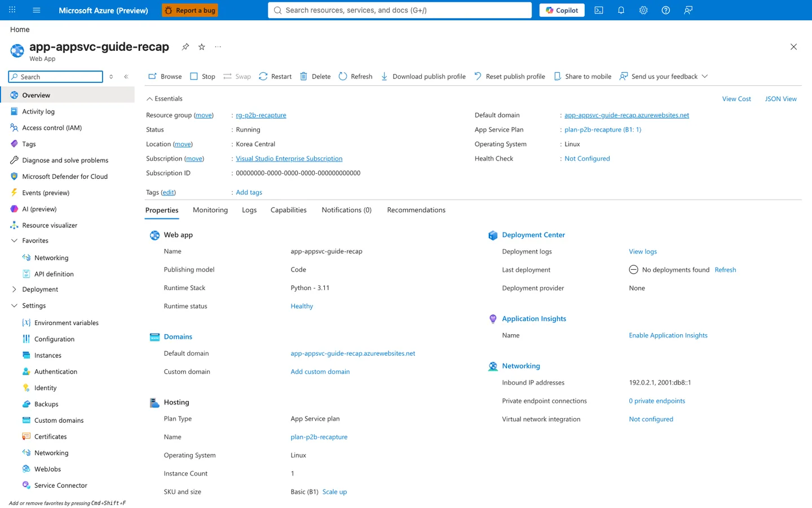
Task: Open the Send us your feedback dropdown
Action: coord(663,76)
